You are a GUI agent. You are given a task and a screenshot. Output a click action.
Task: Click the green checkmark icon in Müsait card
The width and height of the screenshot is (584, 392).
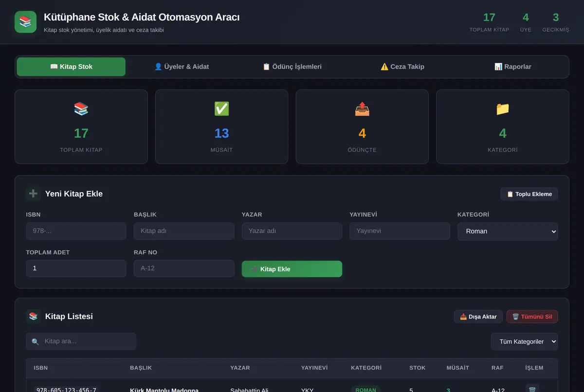pyautogui.click(x=221, y=108)
